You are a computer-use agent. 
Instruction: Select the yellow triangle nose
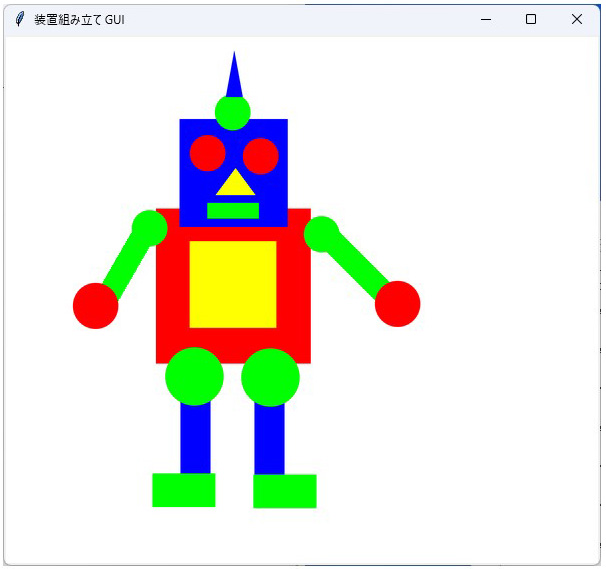pos(236,184)
